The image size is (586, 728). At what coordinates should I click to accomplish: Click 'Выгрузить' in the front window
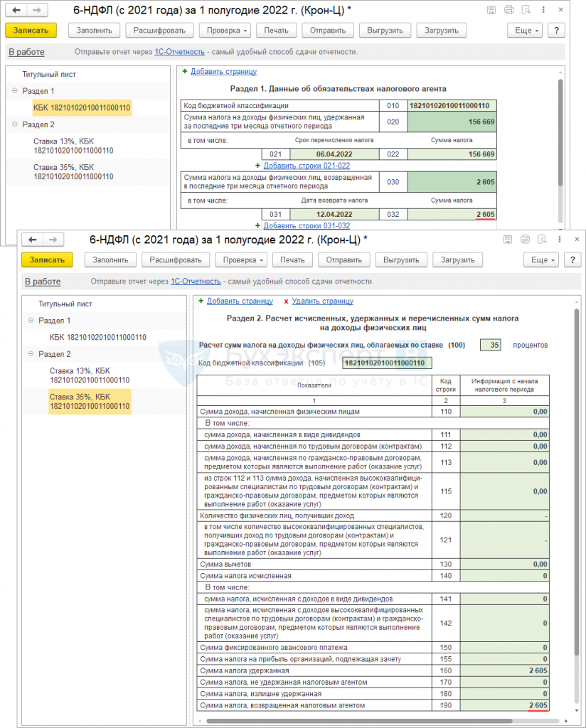401,260
